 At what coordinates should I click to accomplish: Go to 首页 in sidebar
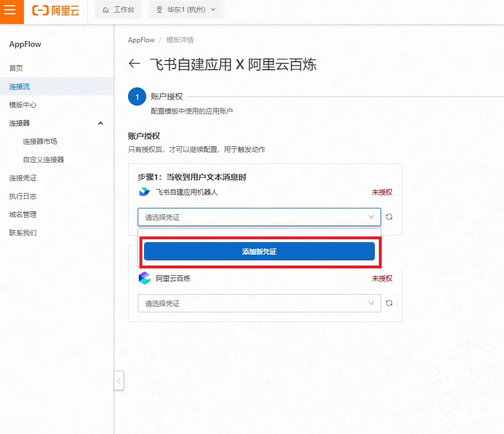pyautogui.click(x=16, y=68)
